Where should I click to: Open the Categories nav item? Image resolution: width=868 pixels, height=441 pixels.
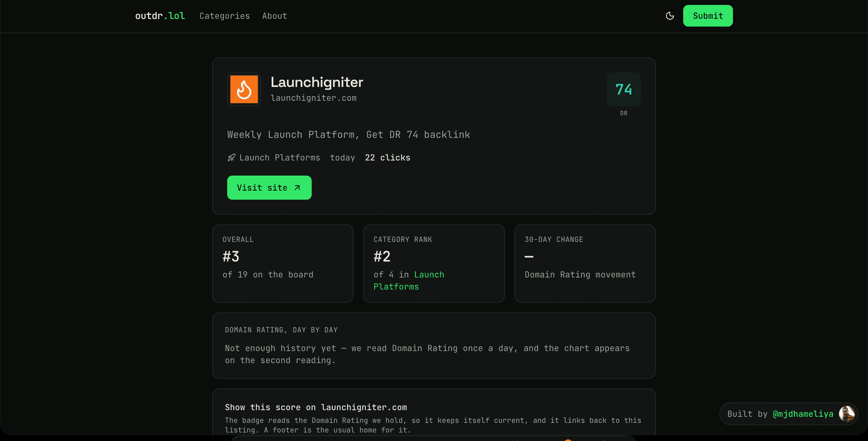click(x=225, y=16)
